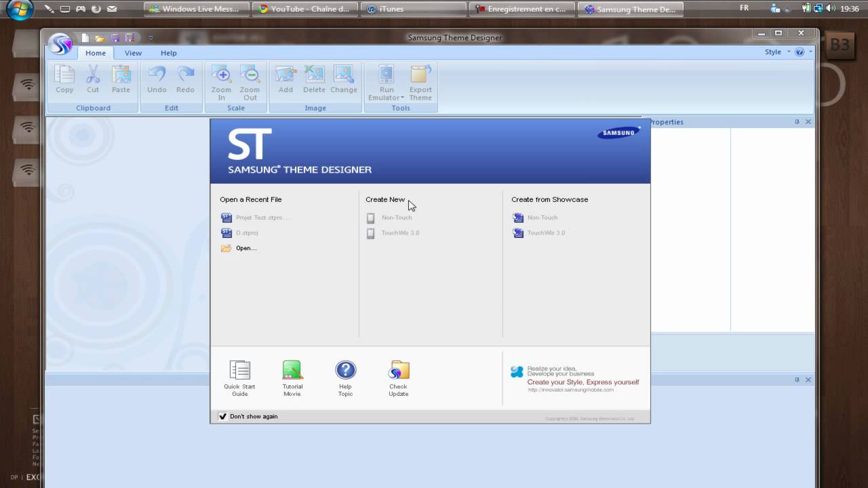Switch to Enregistrement en cours taskbar button
Image resolution: width=868 pixels, height=488 pixels.
click(x=521, y=9)
